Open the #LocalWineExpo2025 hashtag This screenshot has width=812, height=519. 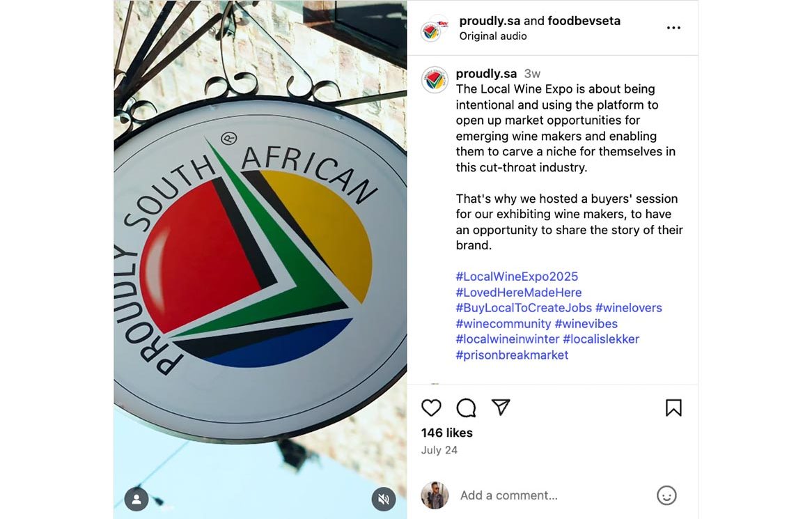517,277
